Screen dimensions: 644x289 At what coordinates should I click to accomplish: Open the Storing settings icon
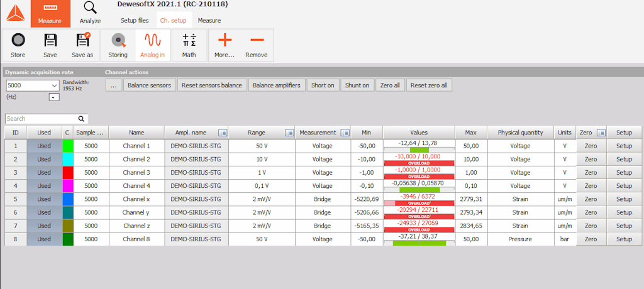(118, 40)
